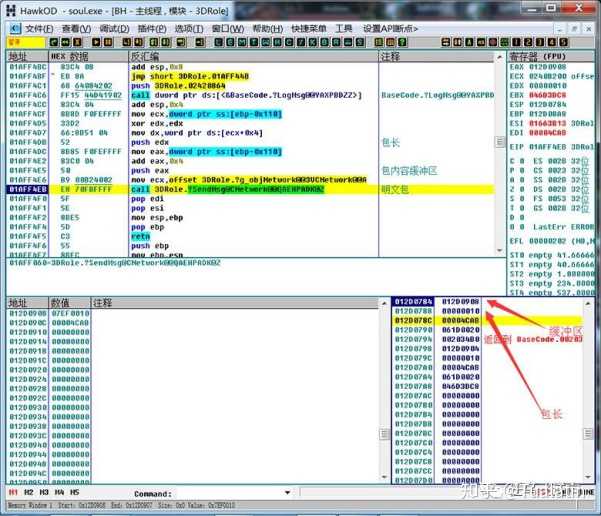Screen dimensions: 601x516
Task: Switch to hex dump tab H2
Action: click(x=29, y=492)
